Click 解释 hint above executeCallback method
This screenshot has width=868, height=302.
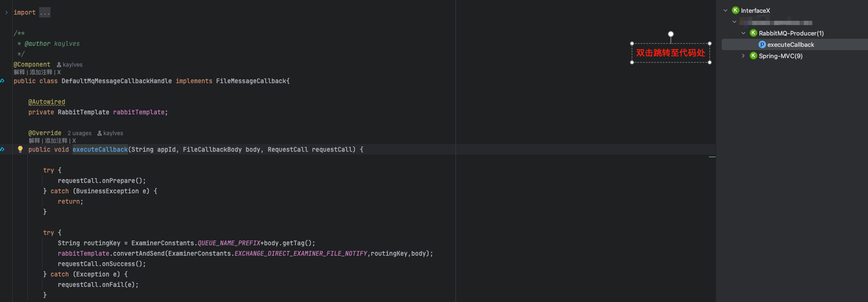pyautogui.click(x=34, y=141)
